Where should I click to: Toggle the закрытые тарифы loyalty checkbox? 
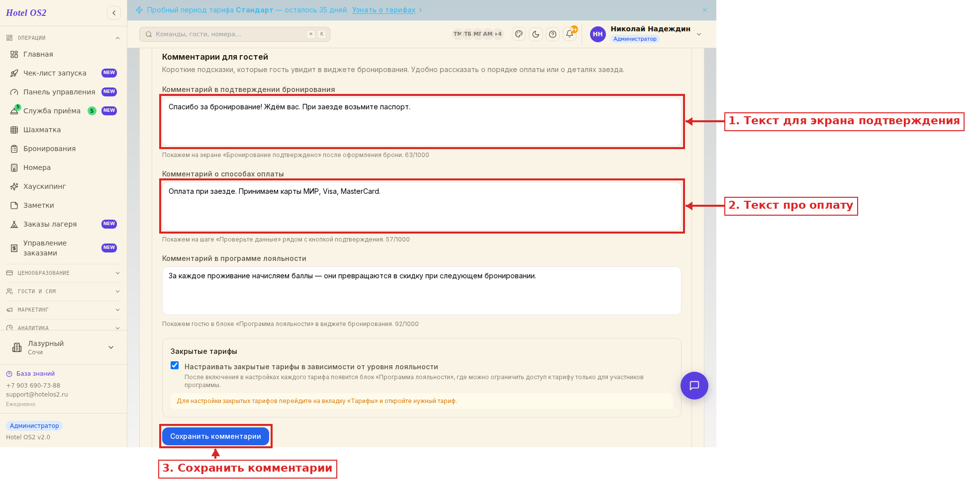[x=175, y=365]
